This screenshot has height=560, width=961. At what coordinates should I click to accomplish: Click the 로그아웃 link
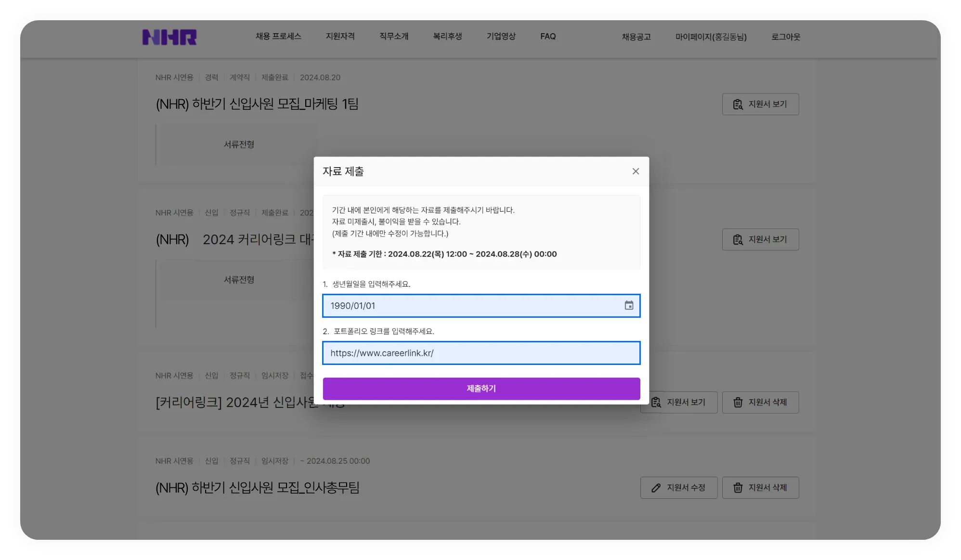click(786, 37)
